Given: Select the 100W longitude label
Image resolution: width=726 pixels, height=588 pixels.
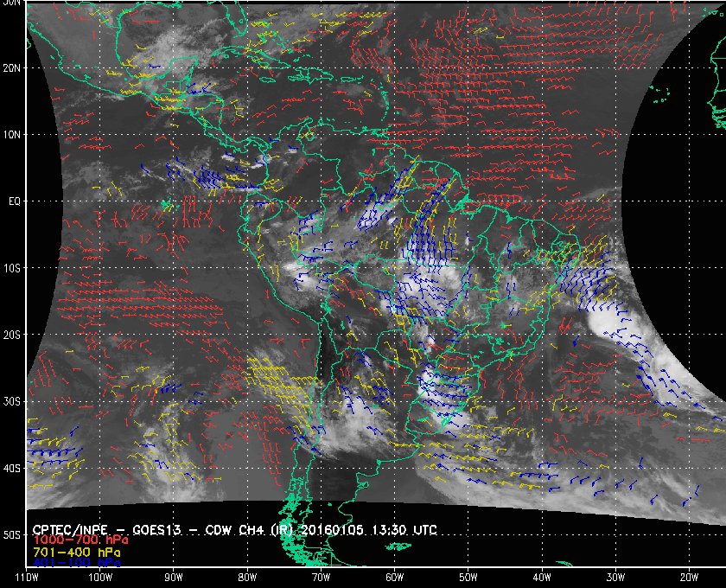Looking at the screenshot, I should [100, 578].
